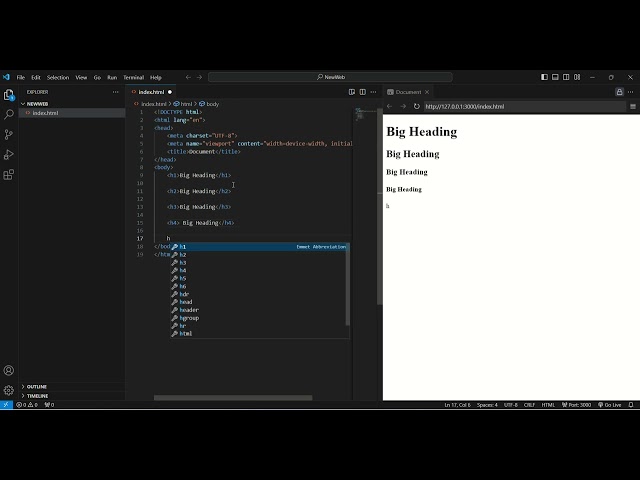Choose the h1 Emmet Abbreviation suggestion
The height and width of the screenshot is (480, 640).
coord(260,247)
